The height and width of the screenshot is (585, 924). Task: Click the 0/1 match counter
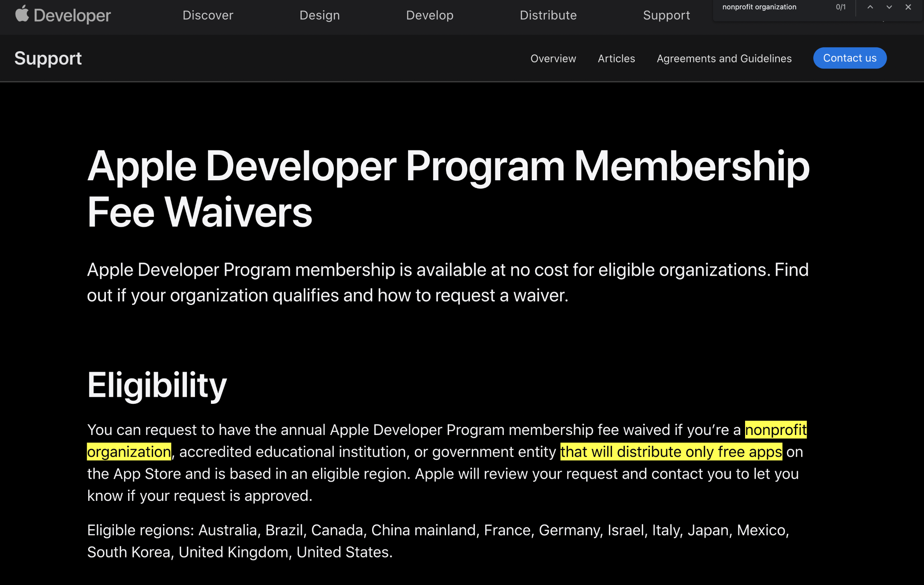click(840, 7)
